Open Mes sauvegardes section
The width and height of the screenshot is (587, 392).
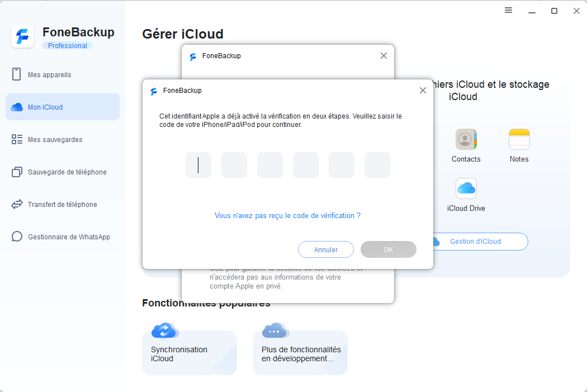(x=63, y=140)
